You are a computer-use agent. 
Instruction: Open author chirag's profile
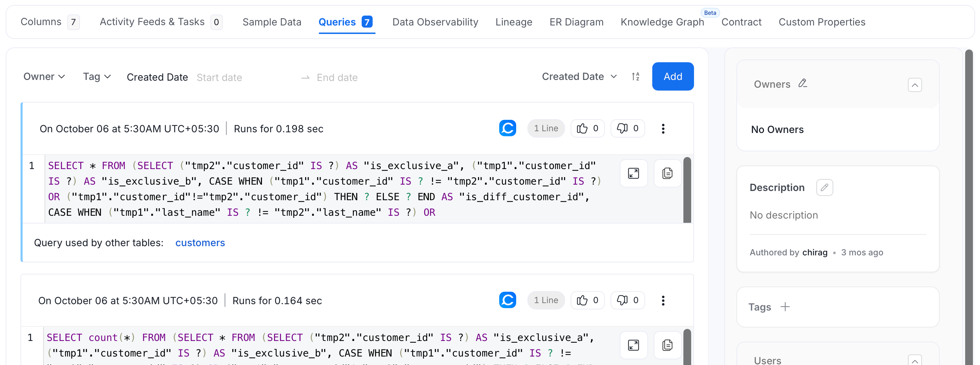pyautogui.click(x=815, y=253)
